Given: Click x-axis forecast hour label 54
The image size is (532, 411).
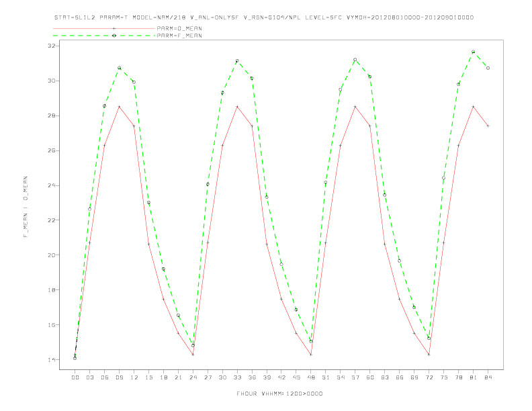Looking at the screenshot, I should click(x=341, y=377).
